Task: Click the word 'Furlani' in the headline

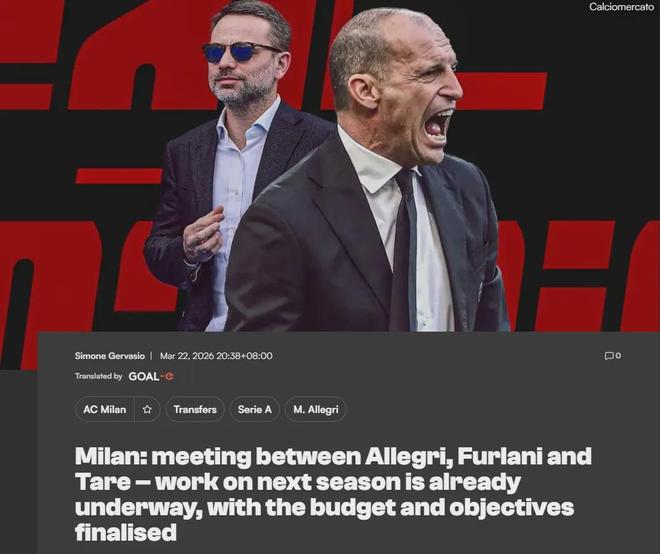Action: coord(499,456)
